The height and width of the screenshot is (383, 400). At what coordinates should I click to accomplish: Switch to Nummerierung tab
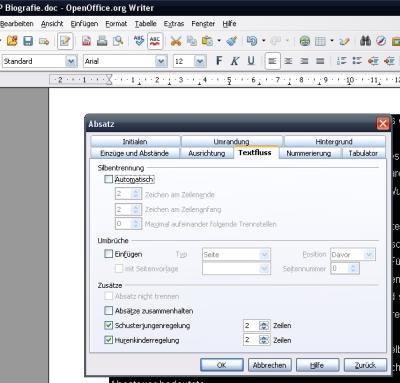pyautogui.click(x=308, y=153)
